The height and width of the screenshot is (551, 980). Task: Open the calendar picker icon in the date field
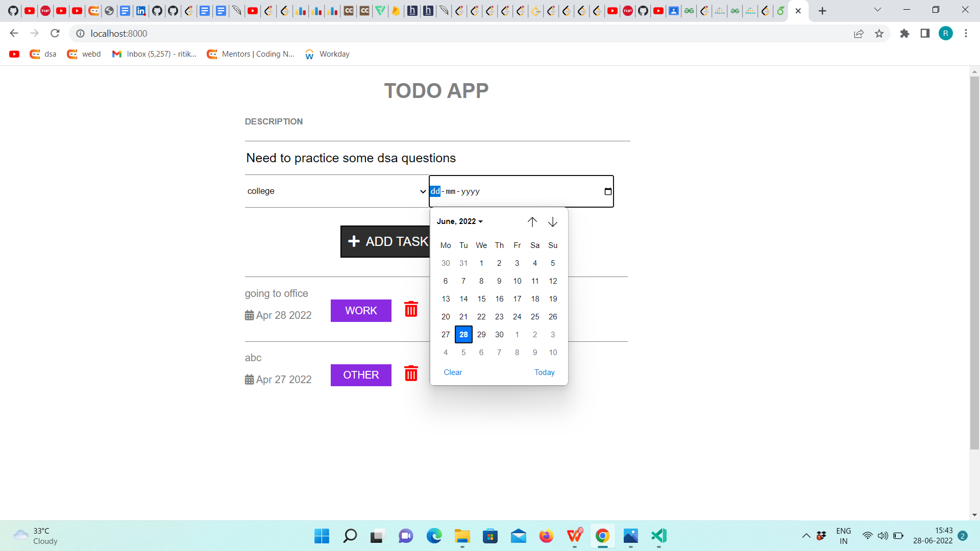(608, 191)
